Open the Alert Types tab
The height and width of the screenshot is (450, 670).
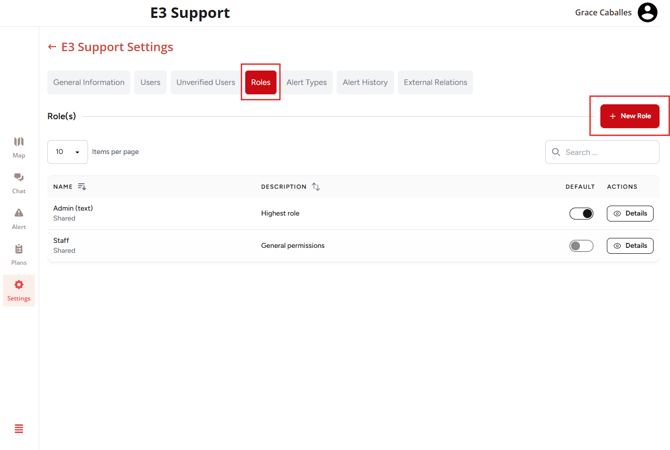306,82
